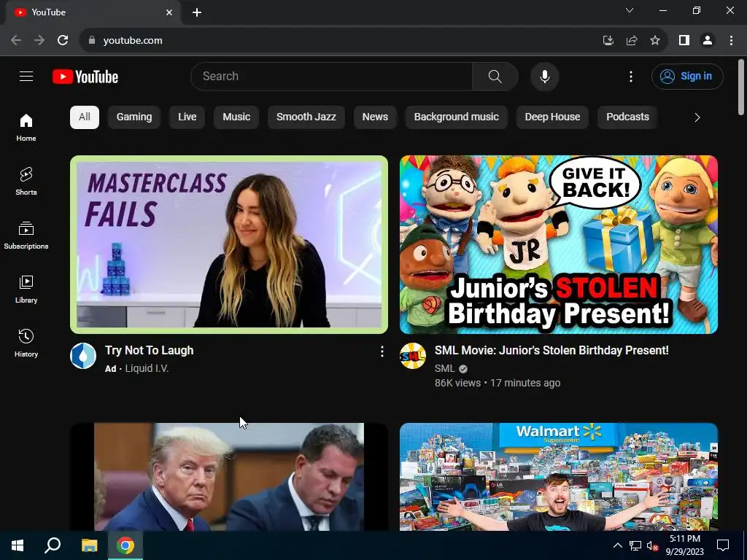Open Junior's Stolen Birthday Present thumbnail

559,245
